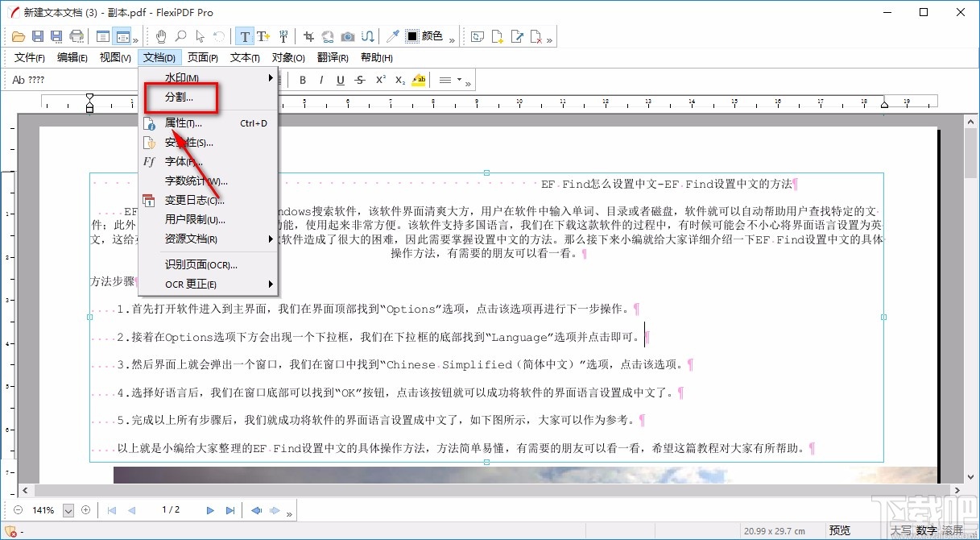Viewport: 980px width, 540px height.
Task: Open the 翻译 menu
Action: (333, 57)
